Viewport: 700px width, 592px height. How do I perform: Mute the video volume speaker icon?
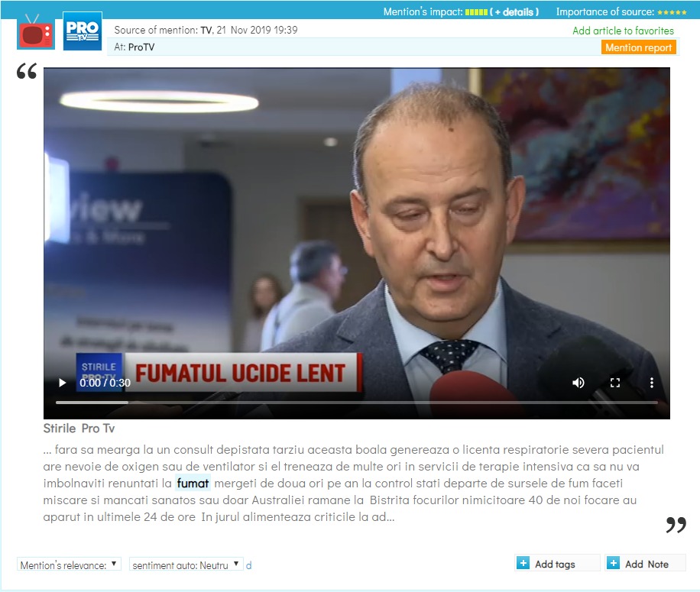tap(578, 383)
